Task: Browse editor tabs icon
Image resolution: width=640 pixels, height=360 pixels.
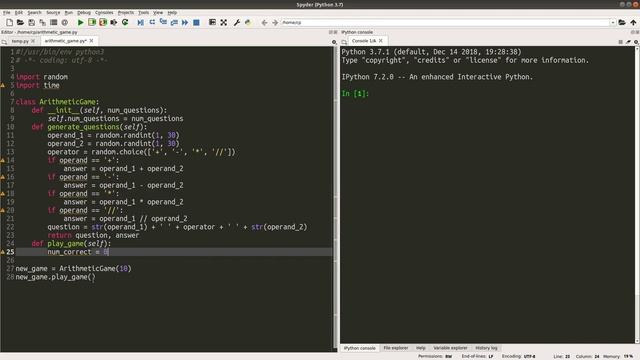Action: (4, 42)
